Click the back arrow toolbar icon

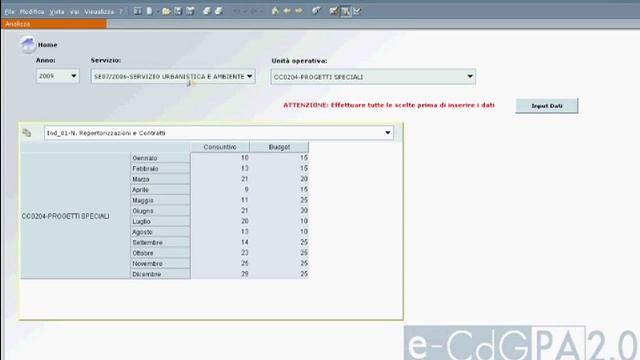tap(287, 11)
